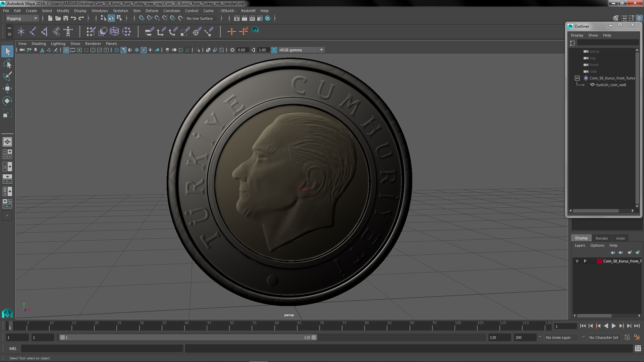Activate the Lasso select tool

pos(7,64)
